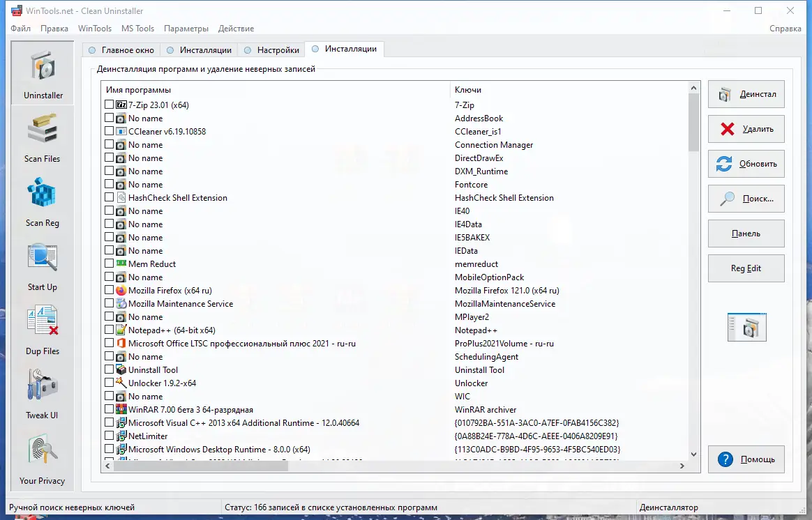Open the Файл menu
This screenshot has width=812, height=520.
point(21,29)
